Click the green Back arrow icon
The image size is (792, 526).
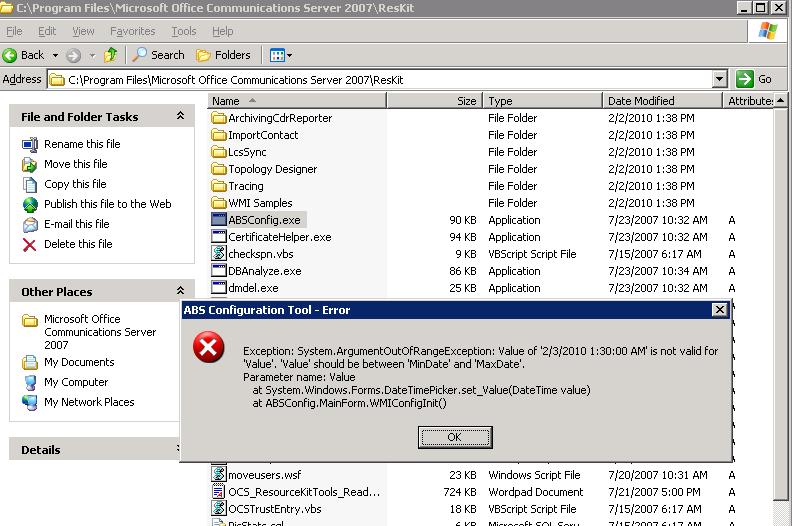pyautogui.click(x=10, y=55)
